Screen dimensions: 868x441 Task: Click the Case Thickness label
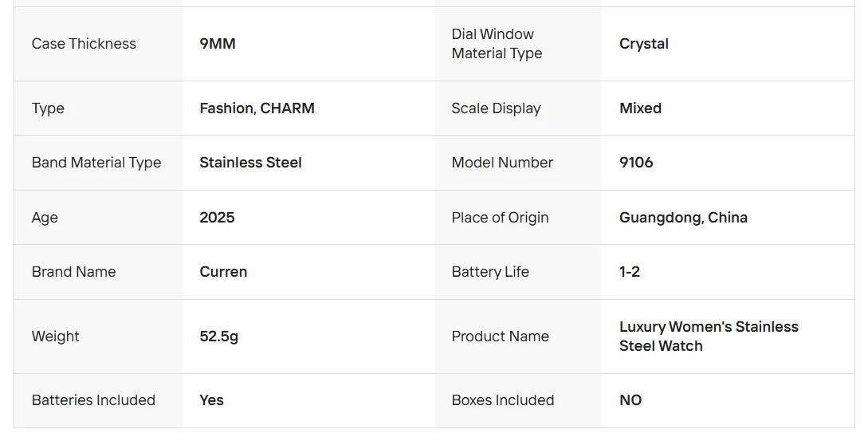tap(84, 44)
